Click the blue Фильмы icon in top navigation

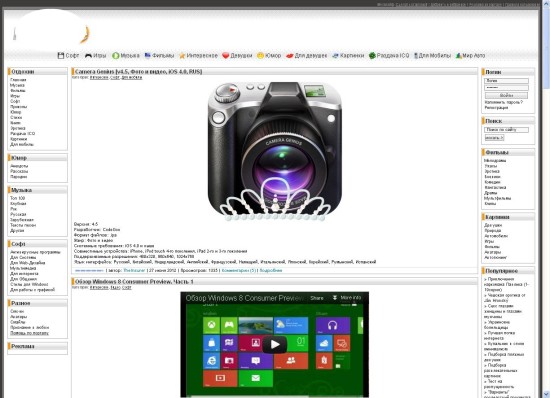148,55
